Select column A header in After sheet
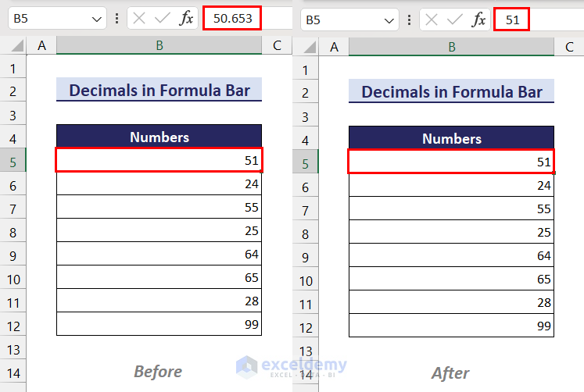Viewport: 584px width, 392px height. pyautogui.click(x=334, y=47)
